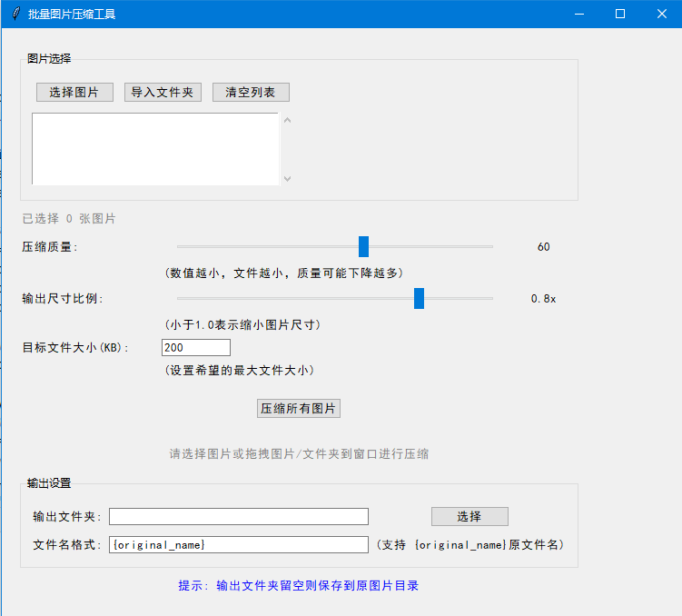The width and height of the screenshot is (682, 616).
Task: Focus the 目标文件大小 input field
Action: (x=196, y=348)
